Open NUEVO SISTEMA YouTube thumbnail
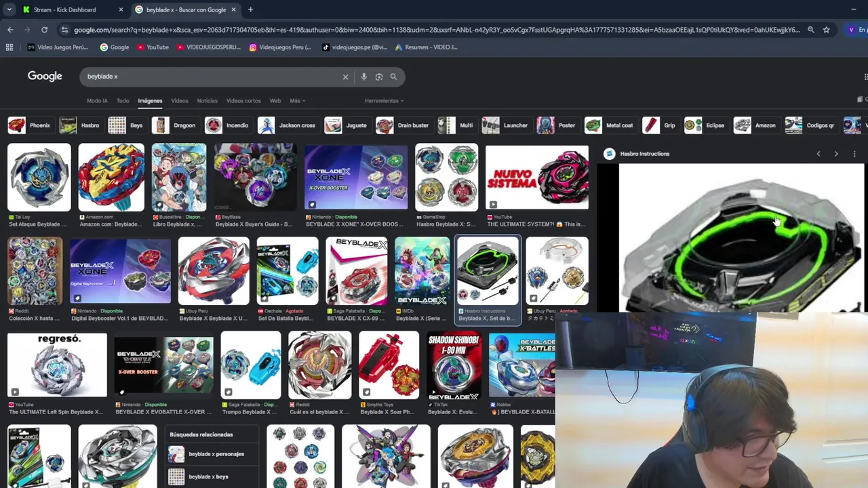The image size is (868, 488). pos(537,178)
